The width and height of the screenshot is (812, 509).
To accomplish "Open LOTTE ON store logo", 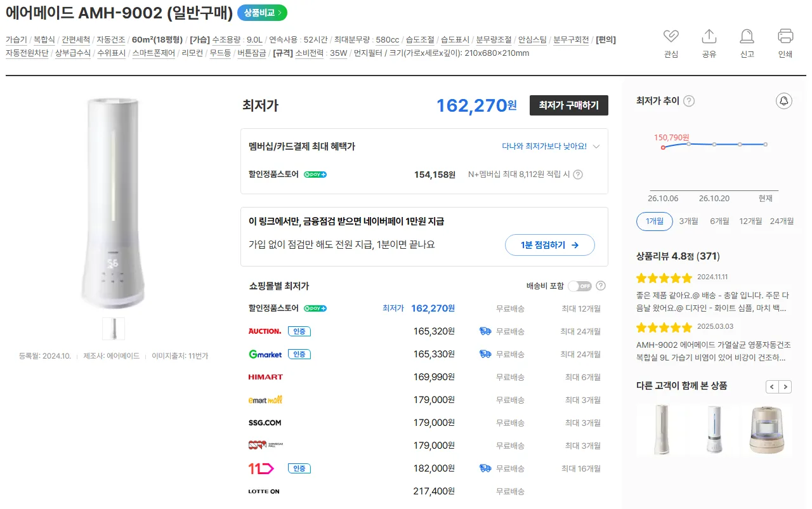I will click(264, 491).
